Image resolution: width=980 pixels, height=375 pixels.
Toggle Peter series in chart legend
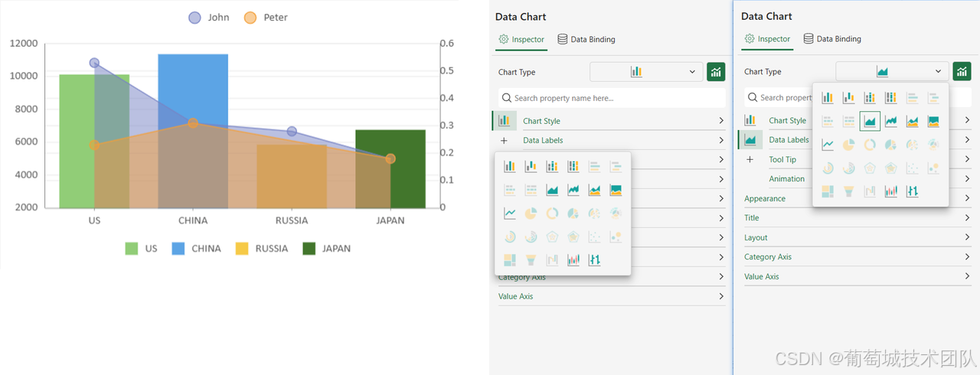(266, 17)
